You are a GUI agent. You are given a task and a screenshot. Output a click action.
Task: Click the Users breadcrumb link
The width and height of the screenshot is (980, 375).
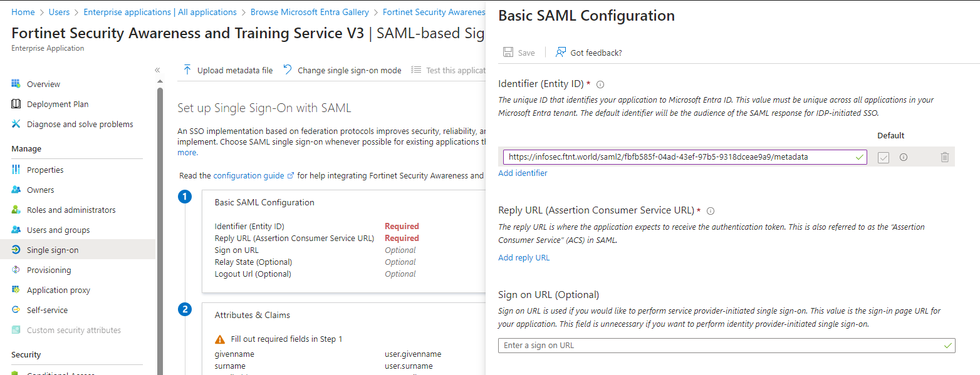pyautogui.click(x=59, y=12)
